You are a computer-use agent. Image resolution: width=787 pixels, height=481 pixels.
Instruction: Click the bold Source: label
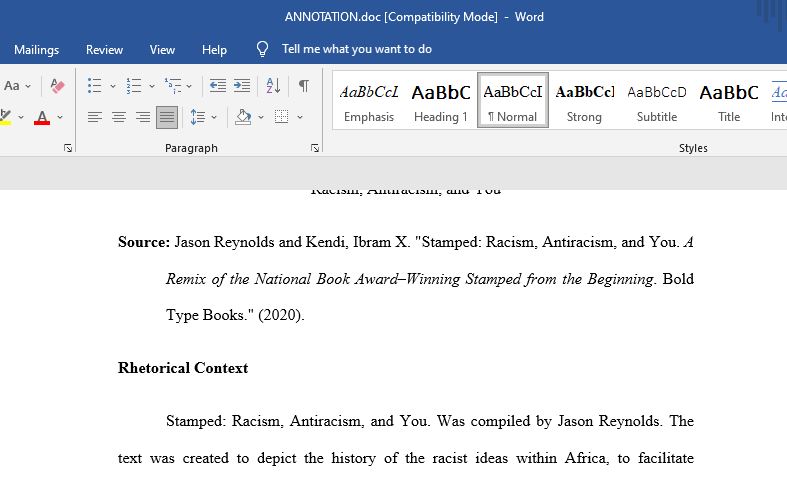pos(144,242)
